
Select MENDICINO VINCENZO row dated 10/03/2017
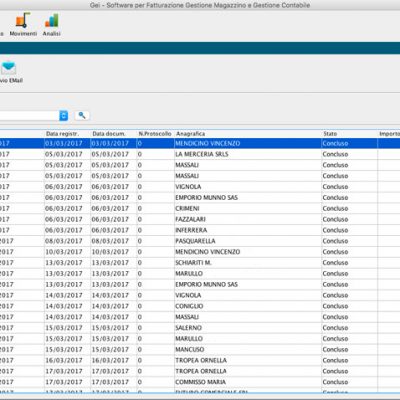200,252
